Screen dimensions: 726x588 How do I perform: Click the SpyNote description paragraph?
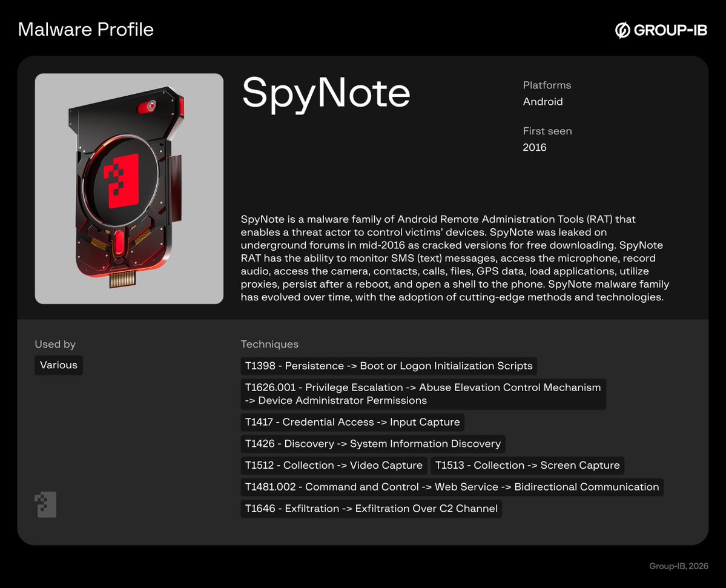(455, 258)
